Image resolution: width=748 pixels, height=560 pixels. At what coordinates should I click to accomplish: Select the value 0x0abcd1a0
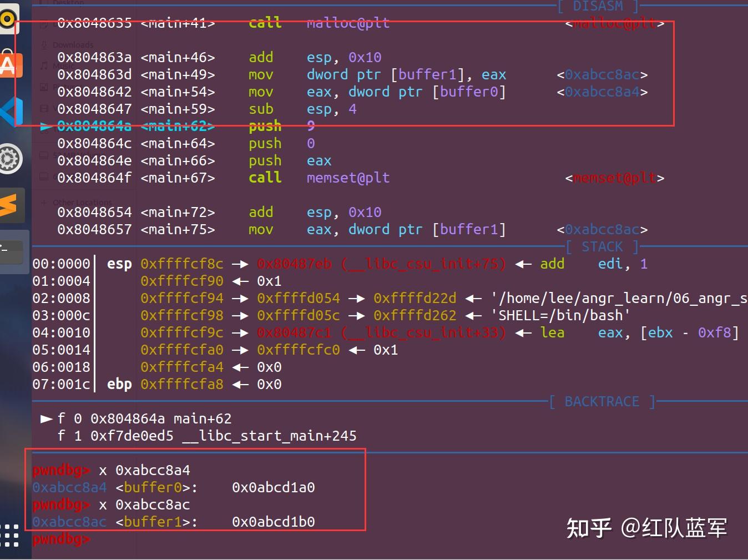click(x=274, y=487)
